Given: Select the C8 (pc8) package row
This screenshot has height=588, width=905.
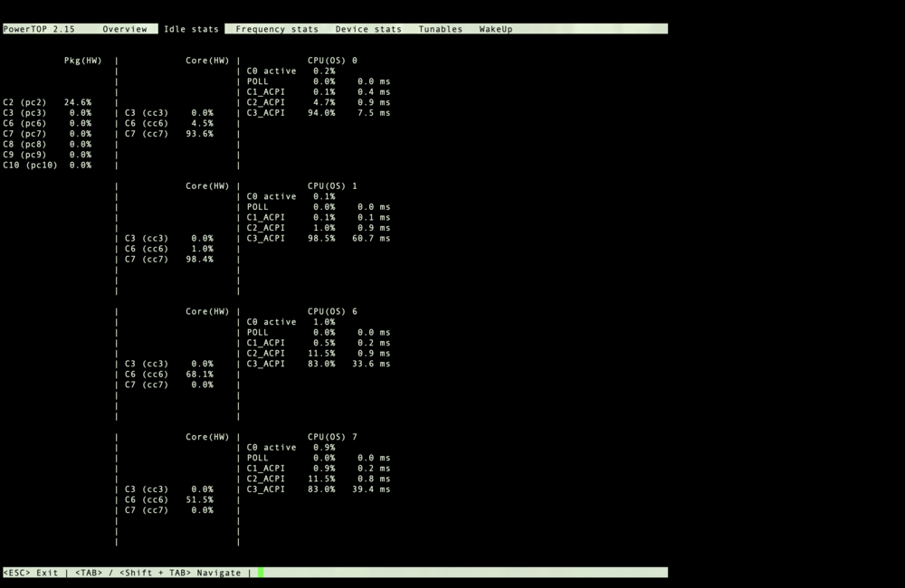Looking at the screenshot, I should click(47, 144).
